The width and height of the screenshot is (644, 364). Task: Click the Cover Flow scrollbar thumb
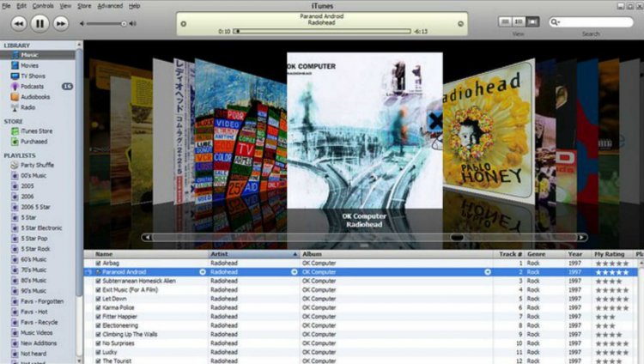457,238
